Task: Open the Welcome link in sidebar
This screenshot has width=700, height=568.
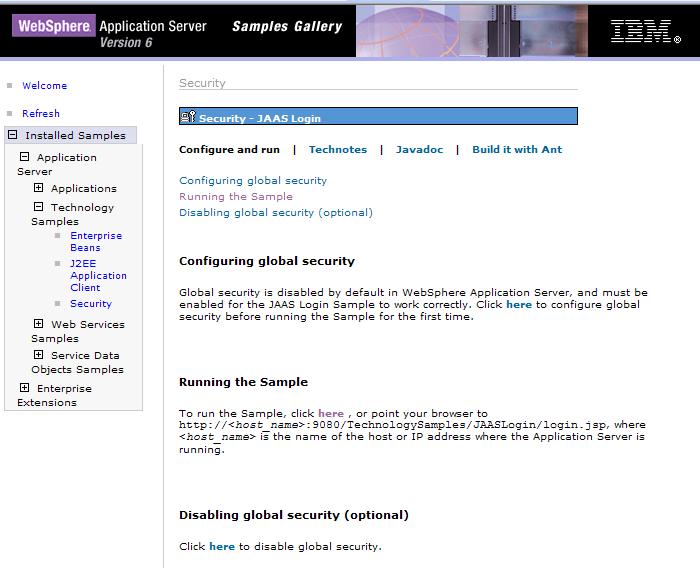Action: pos(45,85)
